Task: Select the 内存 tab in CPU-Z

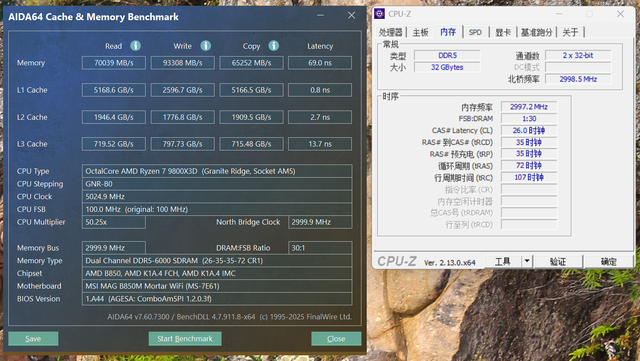Action: [448, 32]
